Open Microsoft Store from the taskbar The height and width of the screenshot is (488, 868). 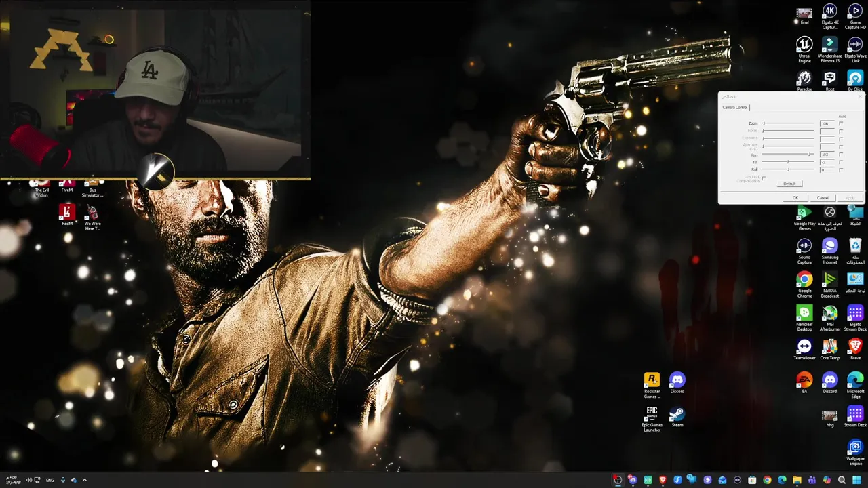tap(752, 480)
